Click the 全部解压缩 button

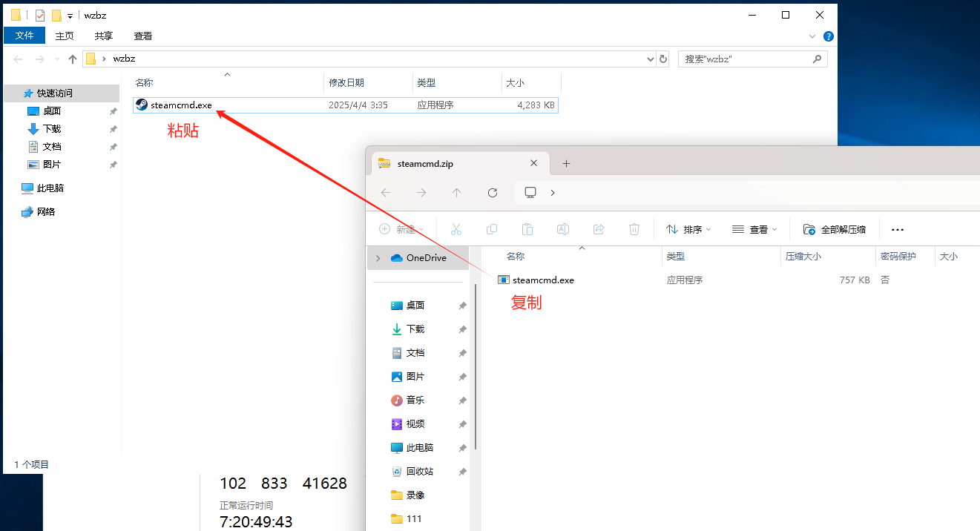tap(835, 229)
